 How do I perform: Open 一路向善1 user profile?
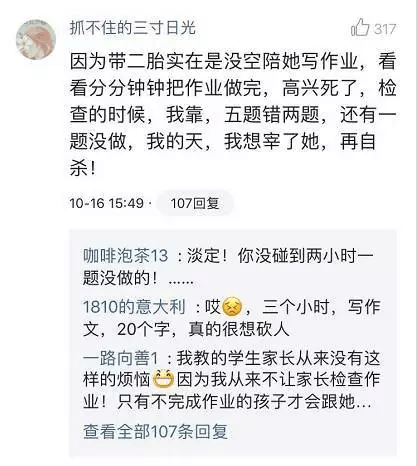(x=120, y=359)
